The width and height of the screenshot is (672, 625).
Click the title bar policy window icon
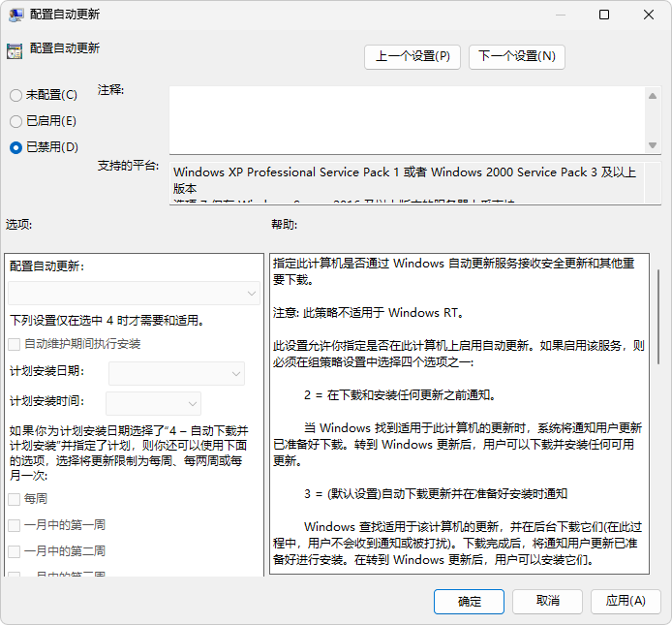(15, 15)
